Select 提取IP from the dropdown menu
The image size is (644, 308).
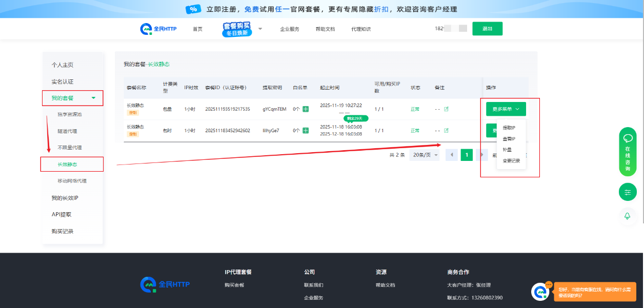[509, 128]
